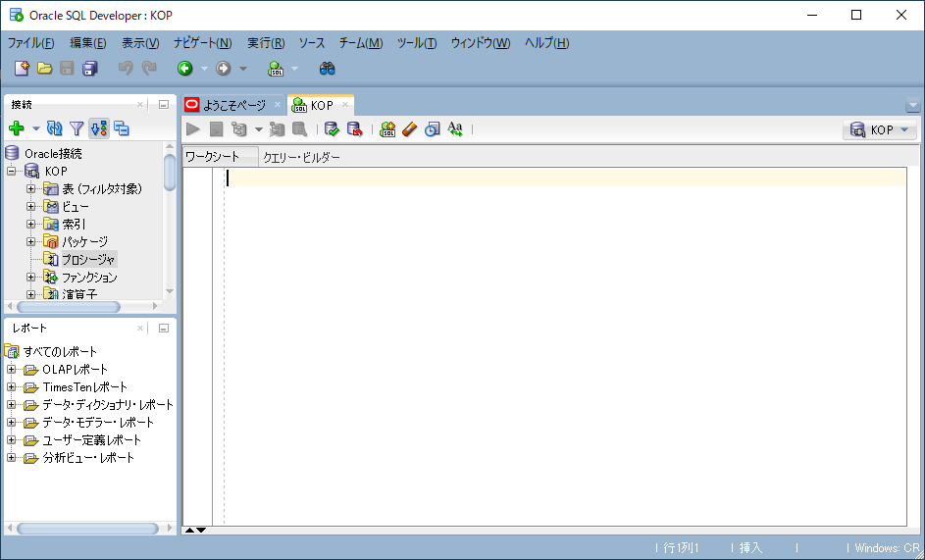Click the Rollback icon with red arrow
Viewport: 925px width, 560px height.
[354, 128]
